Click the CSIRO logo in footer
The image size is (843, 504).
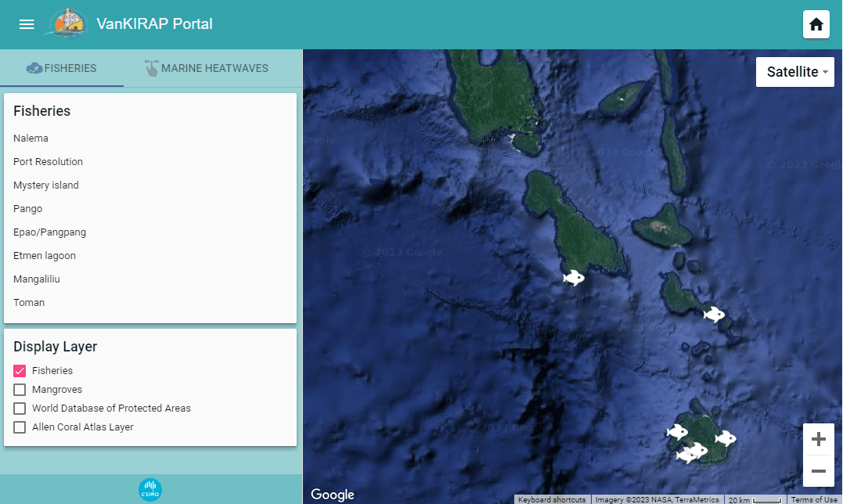pyautogui.click(x=150, y=490)
